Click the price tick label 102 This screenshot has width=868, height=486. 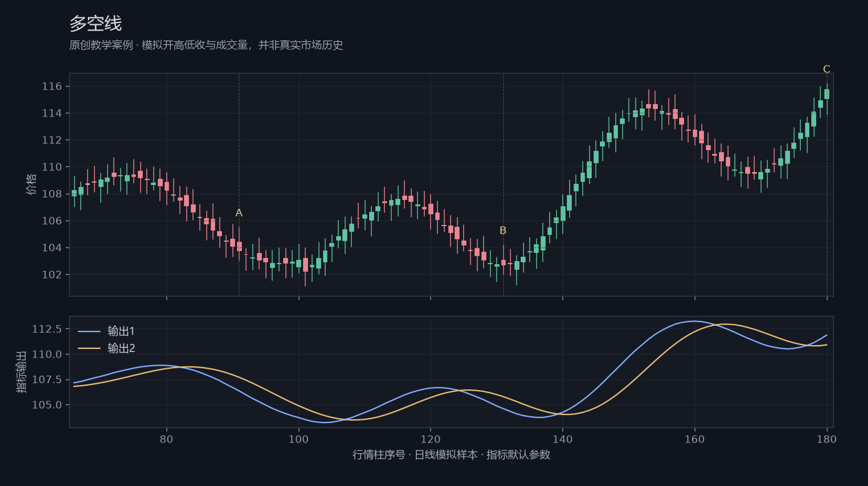click(x=52, y=275)
